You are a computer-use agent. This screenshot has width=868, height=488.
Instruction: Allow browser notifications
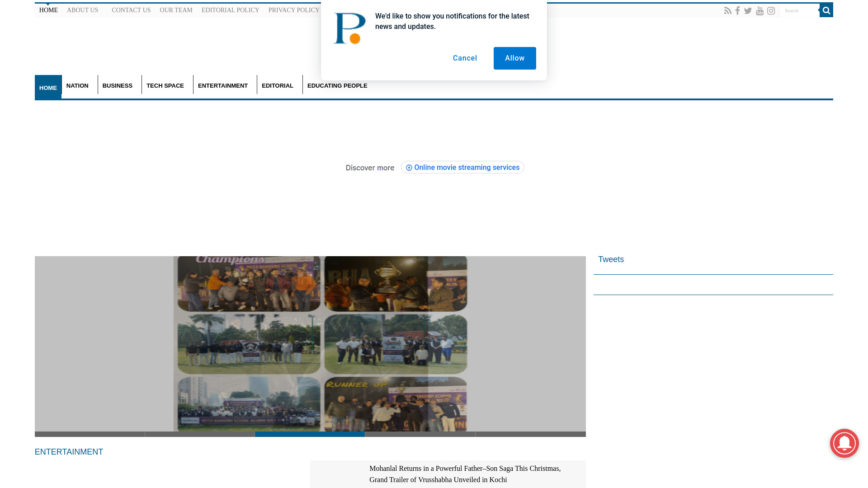pyautogui.click(x=514, y=58)
